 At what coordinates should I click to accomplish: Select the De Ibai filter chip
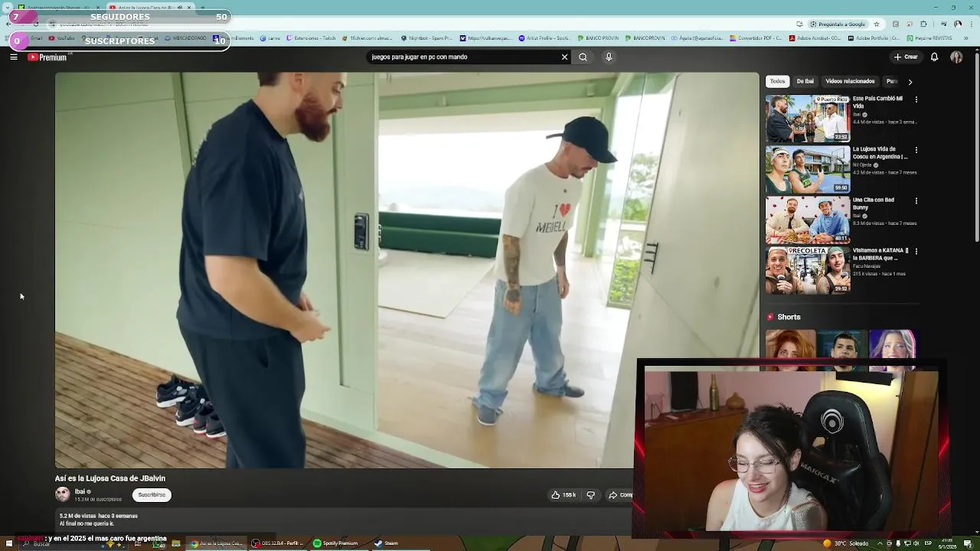pyautogui.click(x=805, y=81)
